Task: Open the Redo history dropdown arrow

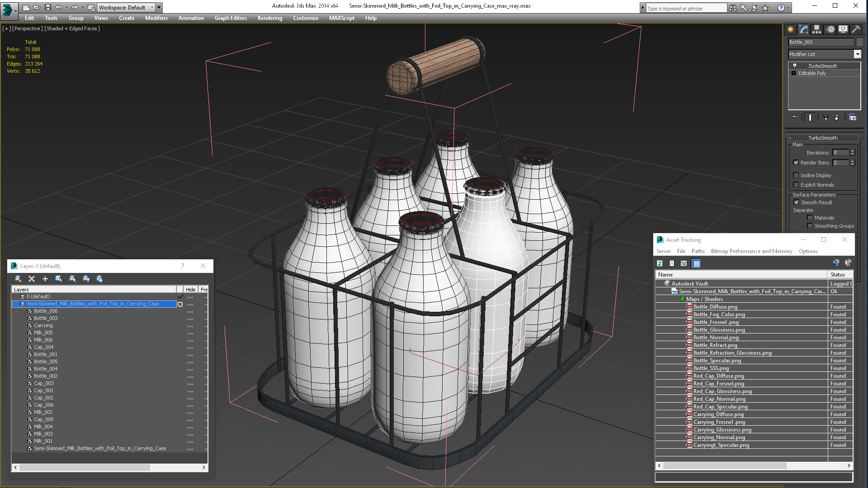Action: pyautogui.click(x=83, y=7)
